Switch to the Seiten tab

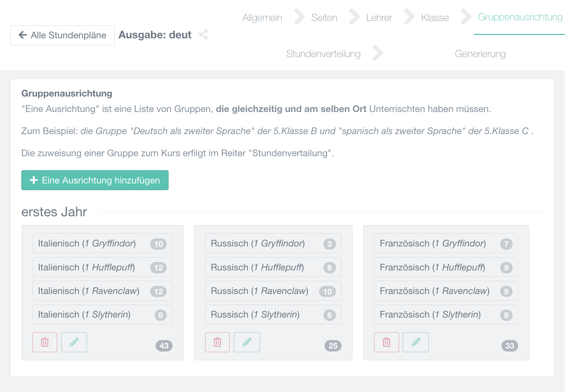click(324, 18)
